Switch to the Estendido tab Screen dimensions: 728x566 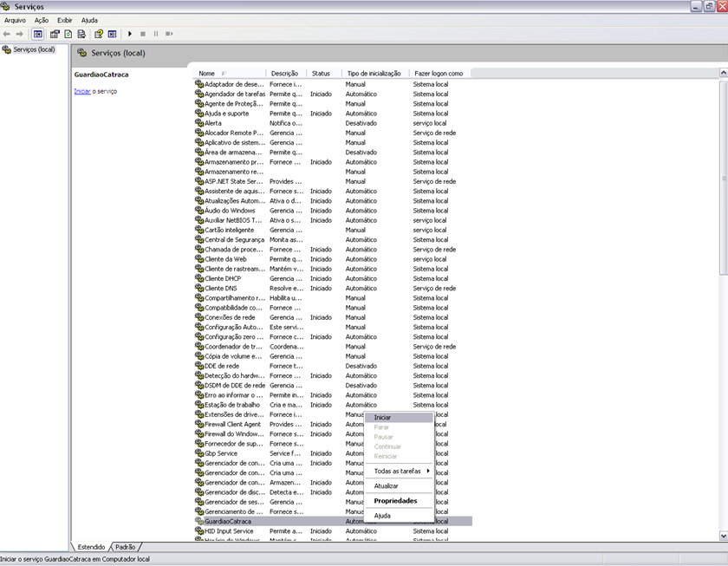pos(91,547)
